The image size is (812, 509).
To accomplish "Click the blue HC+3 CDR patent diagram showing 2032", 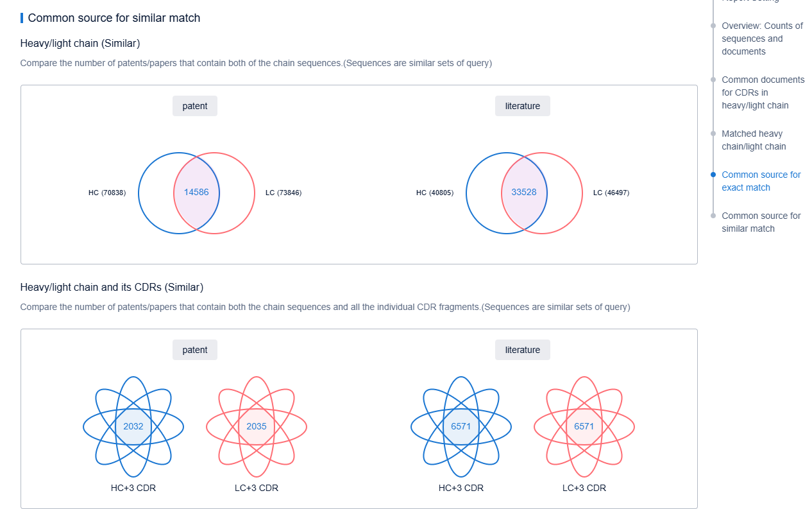I will point(133,426).
